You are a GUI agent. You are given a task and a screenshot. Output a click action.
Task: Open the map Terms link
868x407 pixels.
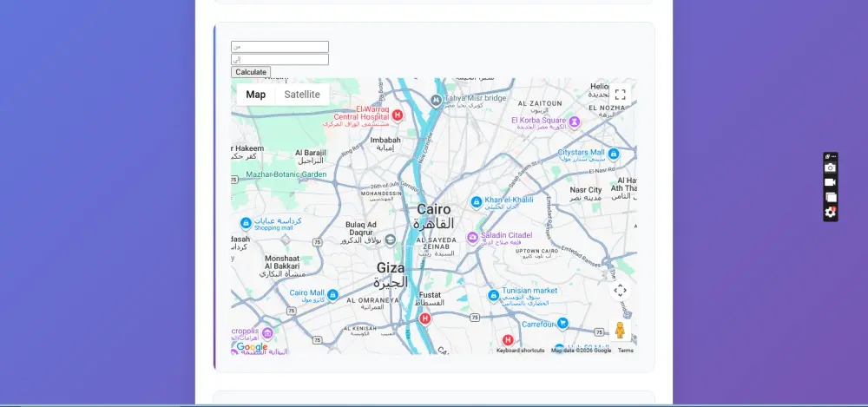pyautogui.click(x=626, y=351)
